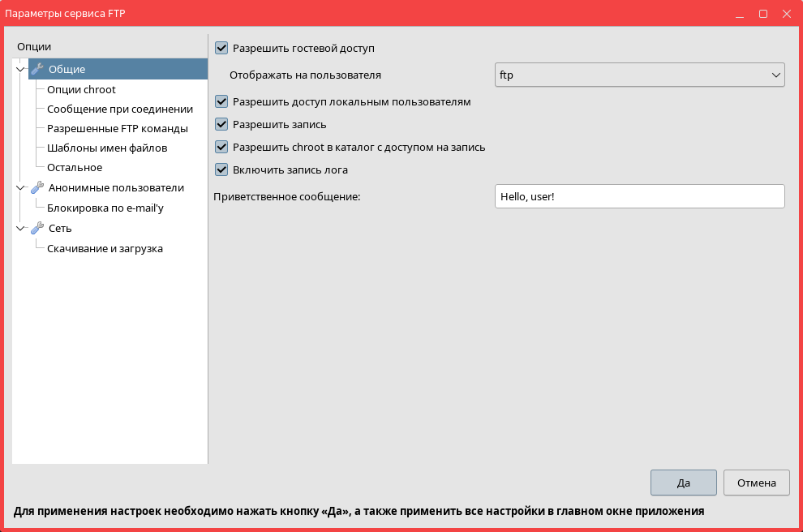Select Опции chroot in the tree
The height and width of the screenshot is (532, 803).
click(x=81, y=89)
